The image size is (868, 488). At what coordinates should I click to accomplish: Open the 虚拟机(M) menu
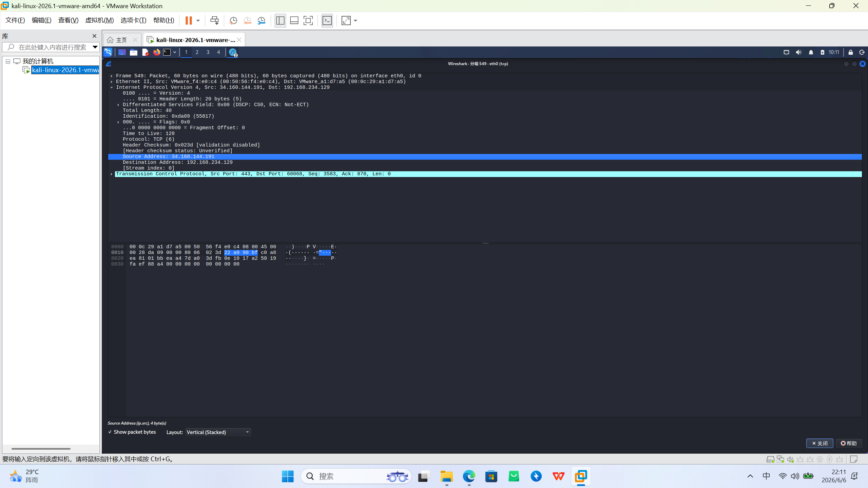(99, 20)
